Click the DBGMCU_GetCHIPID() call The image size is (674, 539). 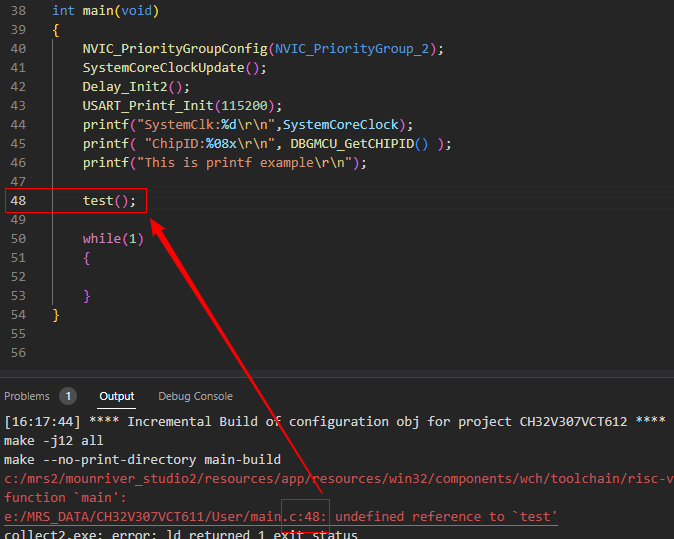pos(359,144)
